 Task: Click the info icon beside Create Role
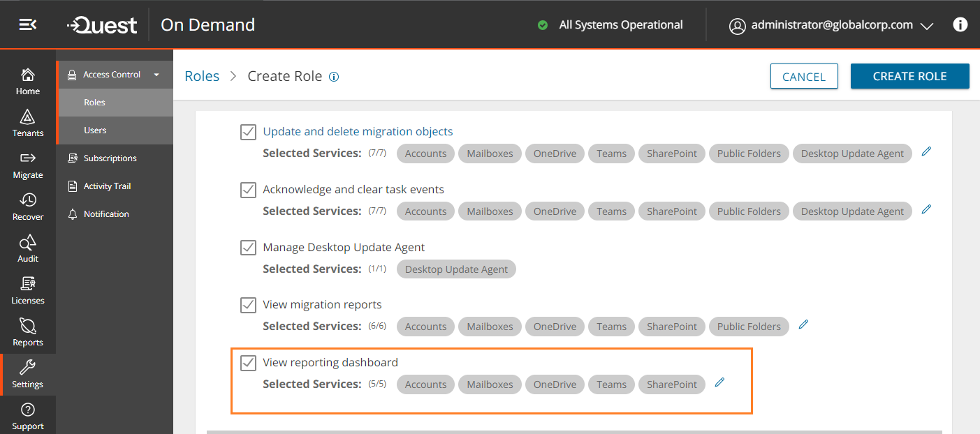(x=334, y=77)
